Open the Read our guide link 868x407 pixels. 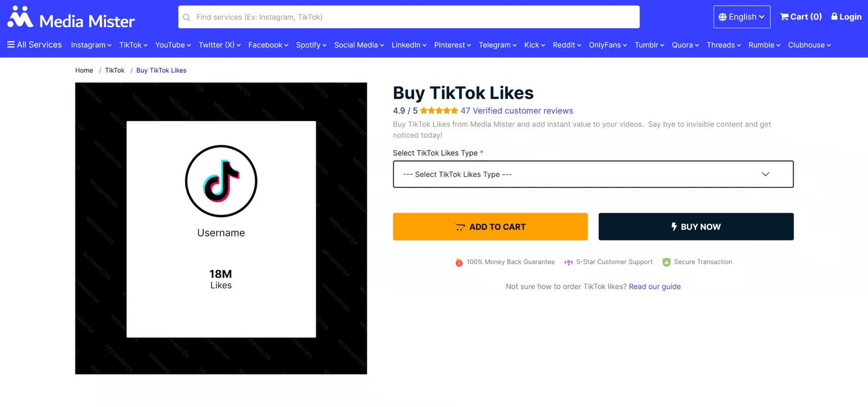655,287
